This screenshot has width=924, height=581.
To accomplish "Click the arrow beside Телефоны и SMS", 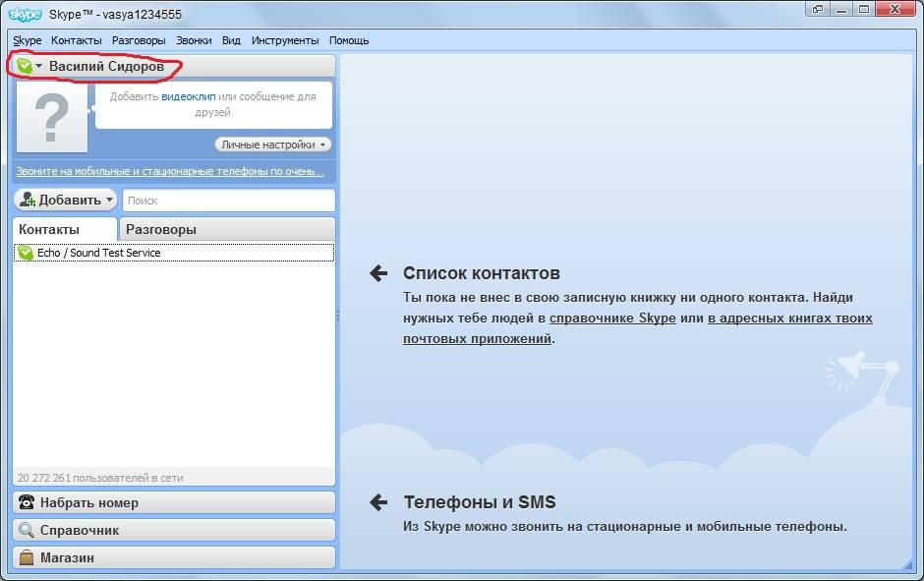I will (x=378, y=502).
